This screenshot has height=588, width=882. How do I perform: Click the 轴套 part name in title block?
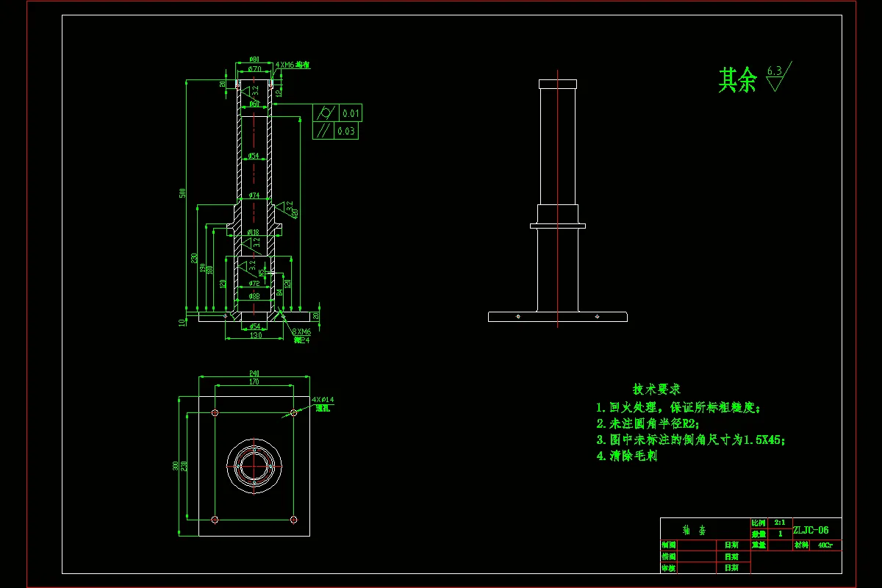click(692, 529)
